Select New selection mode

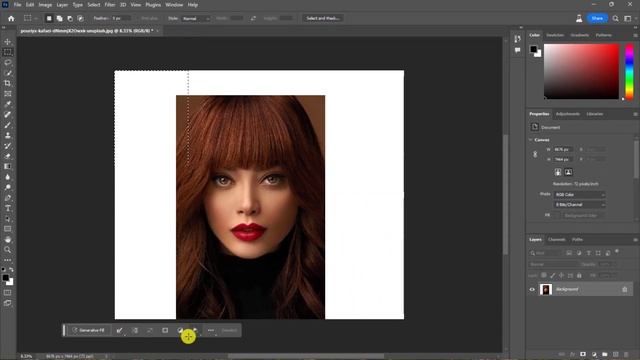49,18
